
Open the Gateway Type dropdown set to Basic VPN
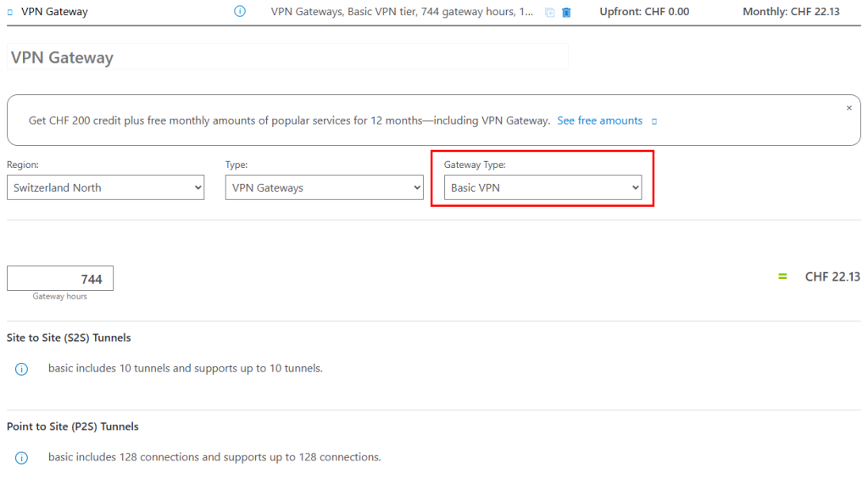[x=543, y=187]
